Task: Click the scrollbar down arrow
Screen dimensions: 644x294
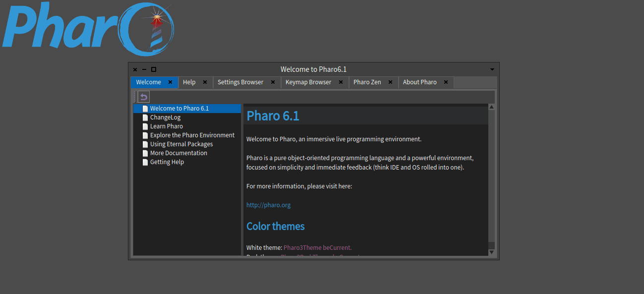Action: click(x=491, y=251)
